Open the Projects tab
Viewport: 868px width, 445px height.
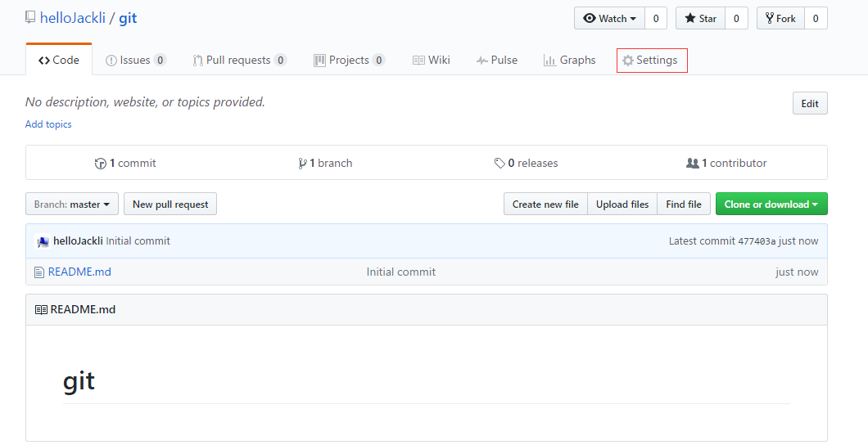pos(349,61)
